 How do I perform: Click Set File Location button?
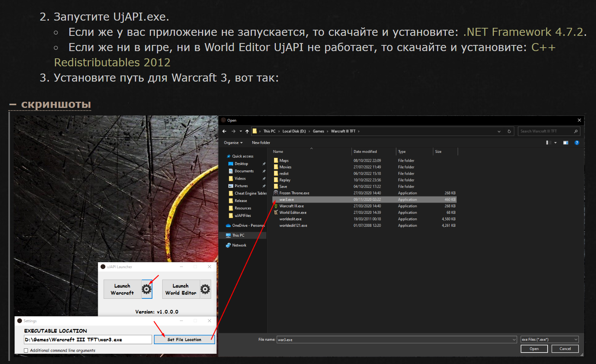184,340
